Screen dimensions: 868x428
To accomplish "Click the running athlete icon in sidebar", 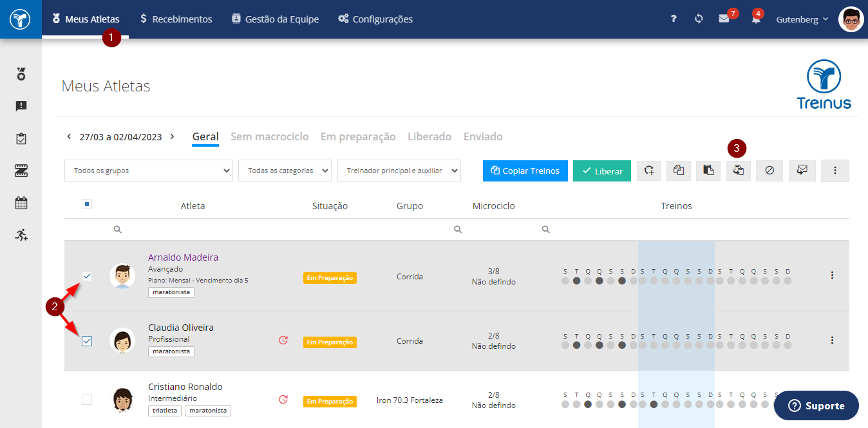I will point(21,235).
